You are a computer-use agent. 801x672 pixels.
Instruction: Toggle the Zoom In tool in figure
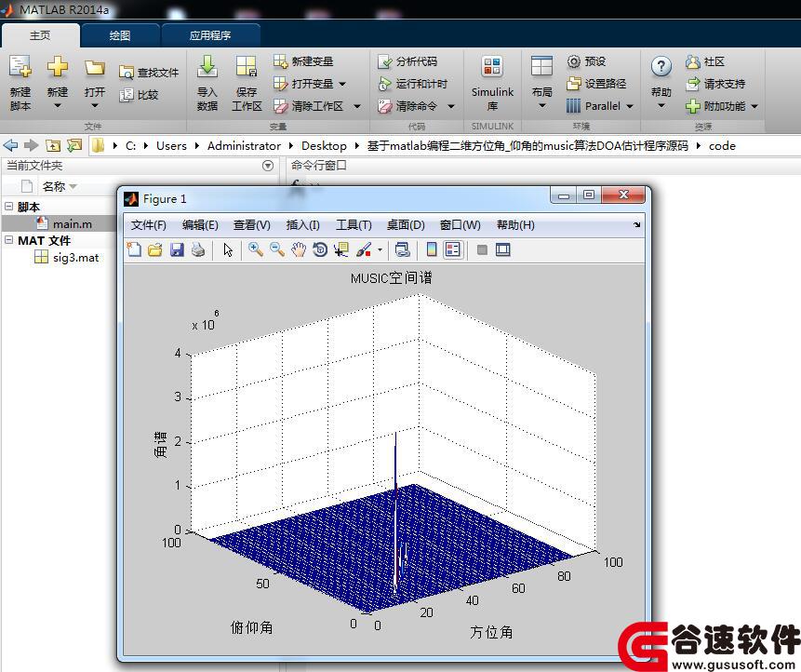[256, 249]
